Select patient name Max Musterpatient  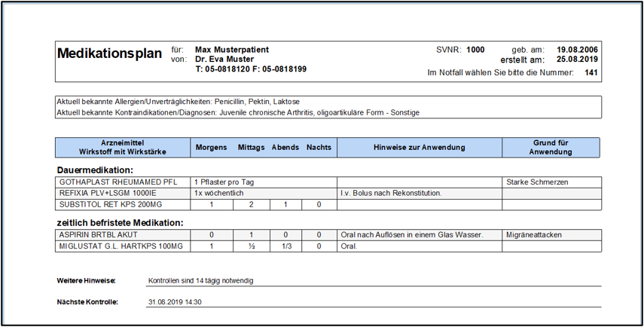coord(232,50)
